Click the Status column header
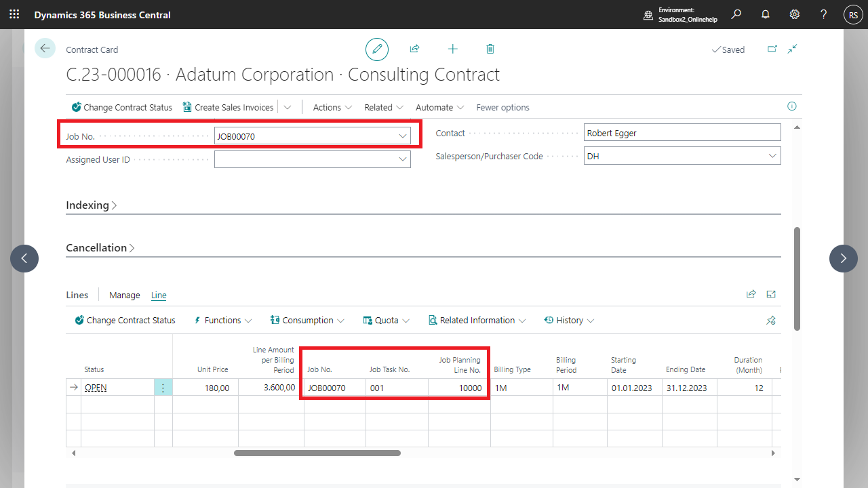The width and height of the screenshot is (868, 488). click(x=94, y=369)
